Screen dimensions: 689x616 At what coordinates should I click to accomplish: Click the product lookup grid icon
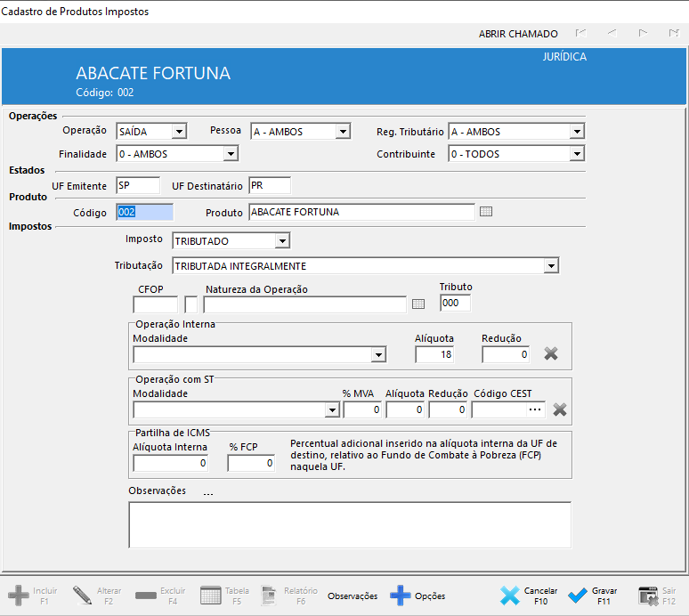click(485, 212)
